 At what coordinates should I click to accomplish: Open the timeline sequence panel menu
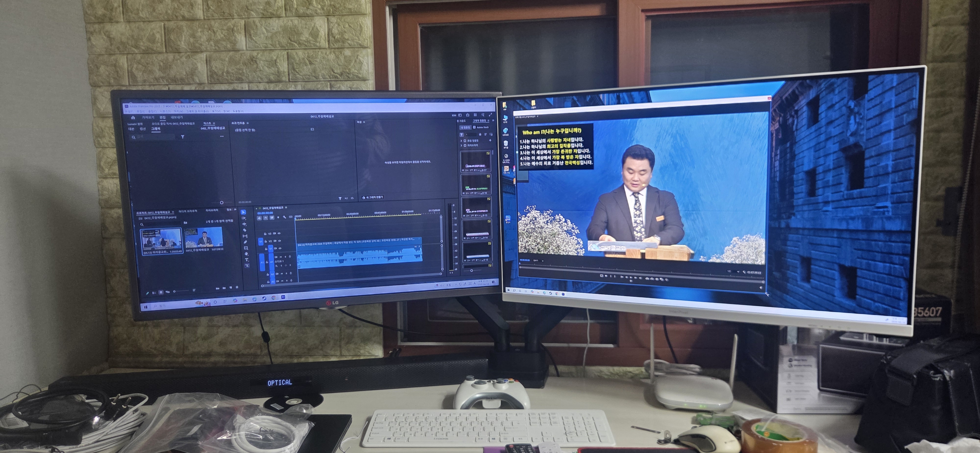[286, 207]
